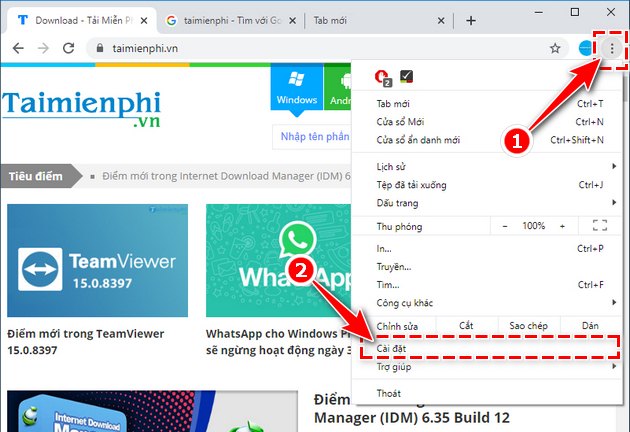
Task: Select In... to print the page
Action: [x=487, y=249]
